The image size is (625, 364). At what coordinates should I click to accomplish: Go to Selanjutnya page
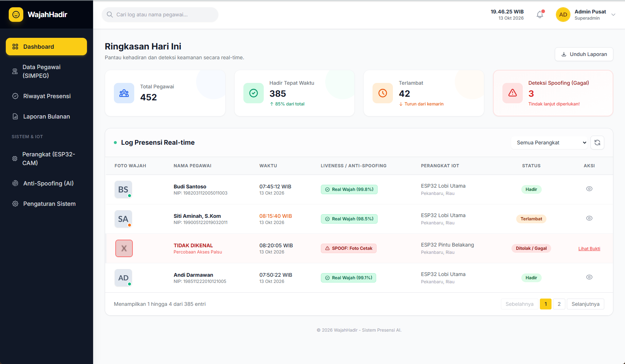(x=585, y=304)
